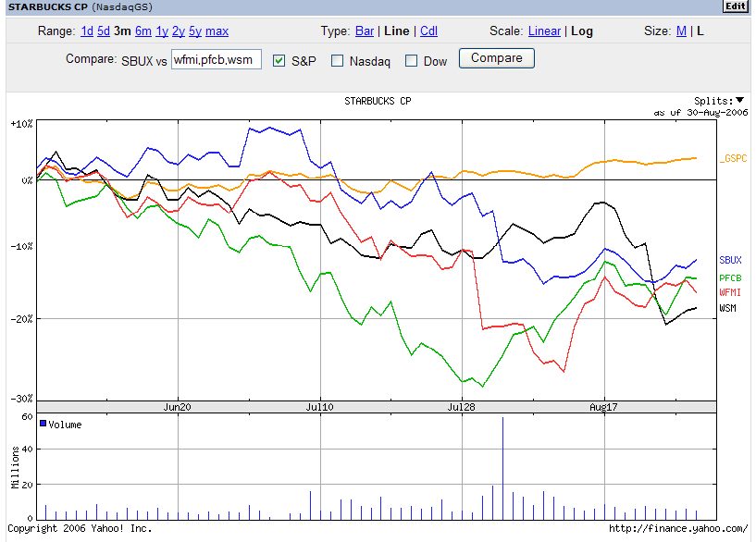Image resolution: width=756 pixels, height=542 pixels.
Task: Select the 1d range link
Action: [x=87, y=31]
